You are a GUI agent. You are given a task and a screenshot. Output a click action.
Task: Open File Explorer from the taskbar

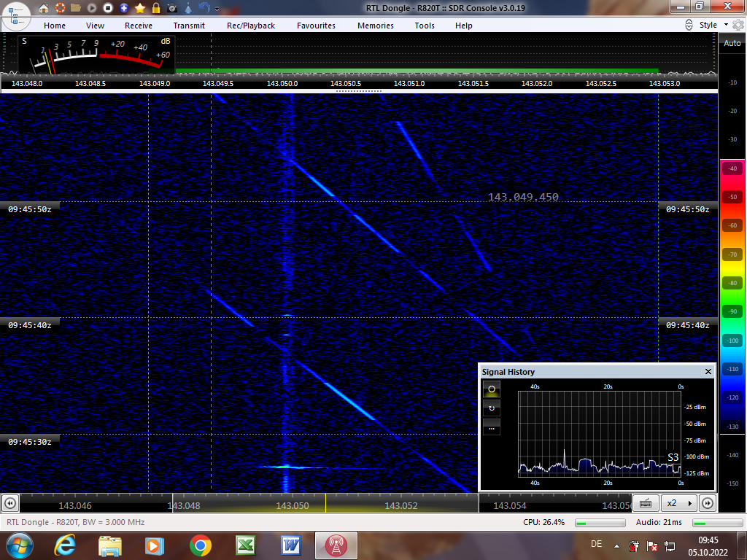[x=110, y=545]
